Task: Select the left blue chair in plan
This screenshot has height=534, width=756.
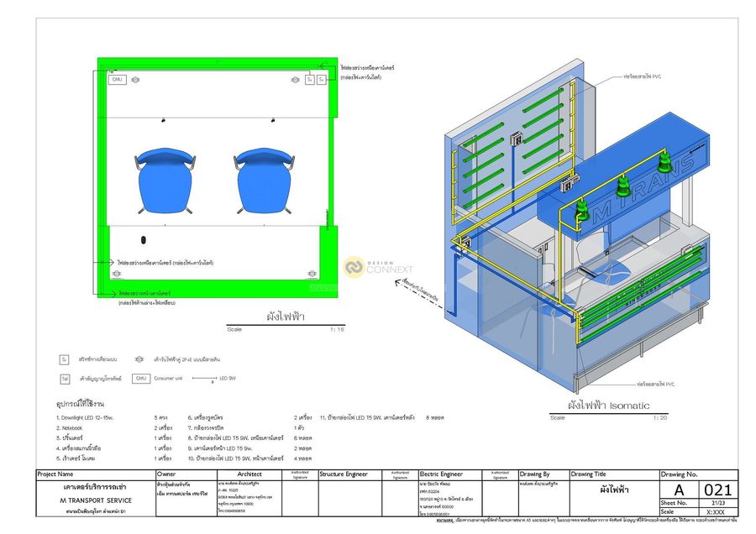Action: click(x=163, y=179)
